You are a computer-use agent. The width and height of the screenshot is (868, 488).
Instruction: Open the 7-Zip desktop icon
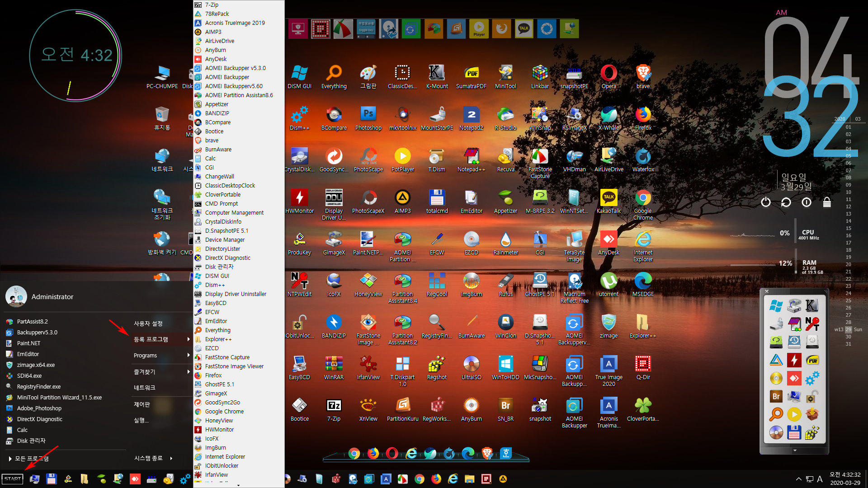[x=334, y=409]
